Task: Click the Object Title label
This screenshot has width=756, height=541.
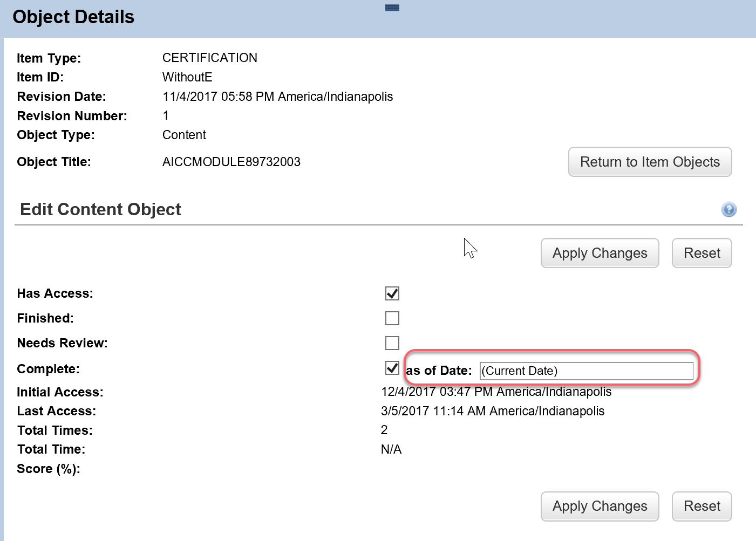Action: 54,162
